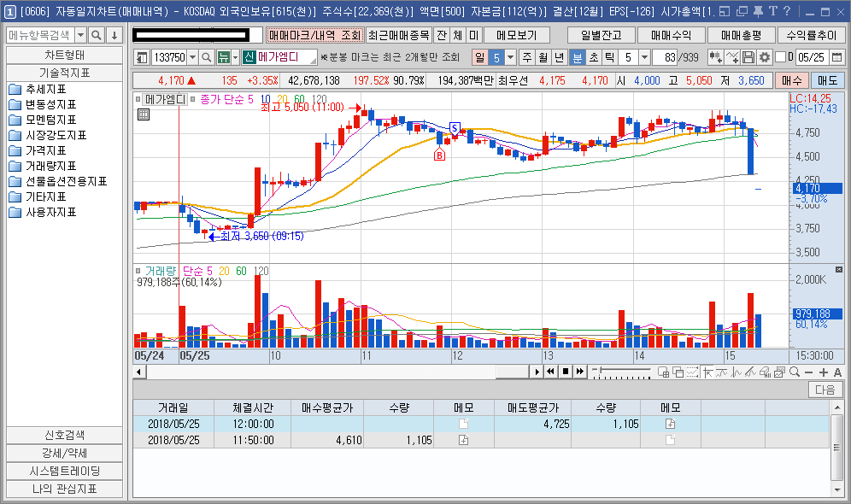
Task: Click the chart region stretch icon
Action: tap(693, 372)
